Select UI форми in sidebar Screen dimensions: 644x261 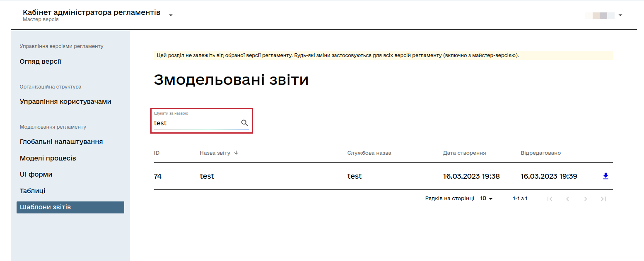click(36, 175)
